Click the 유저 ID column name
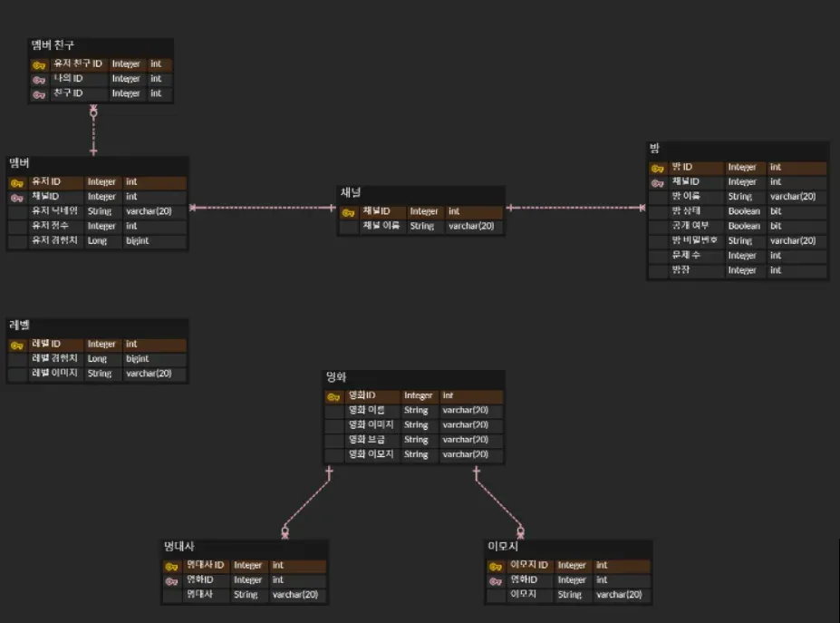840x623 pixels. pos(46,181)
